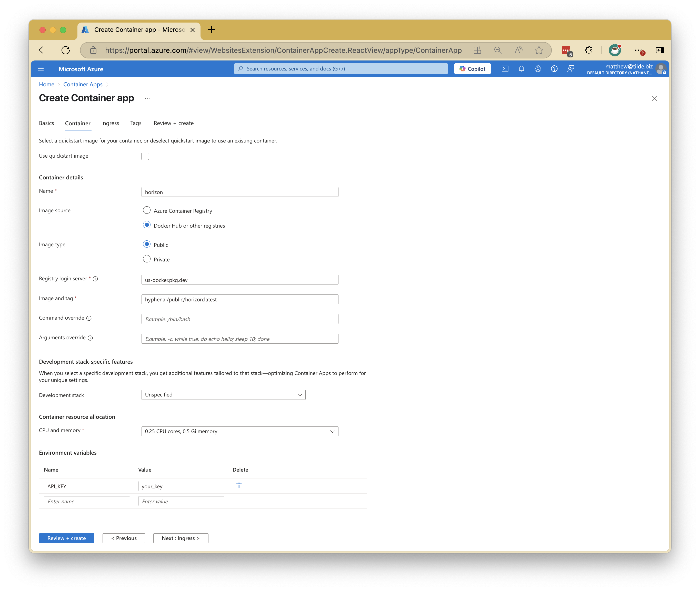The height and width of the screenshot is (591, 700).
Task: Switch to the Tags tab
Action: (136, 123)
